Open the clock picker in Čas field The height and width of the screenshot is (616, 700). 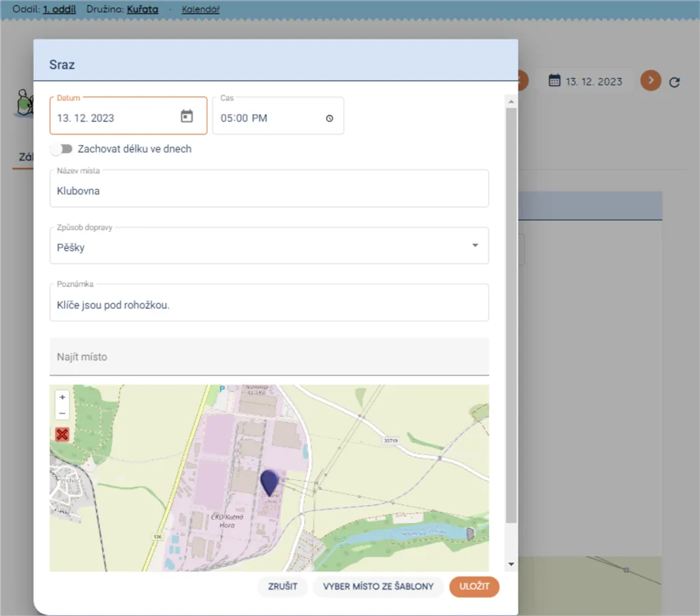329,118
